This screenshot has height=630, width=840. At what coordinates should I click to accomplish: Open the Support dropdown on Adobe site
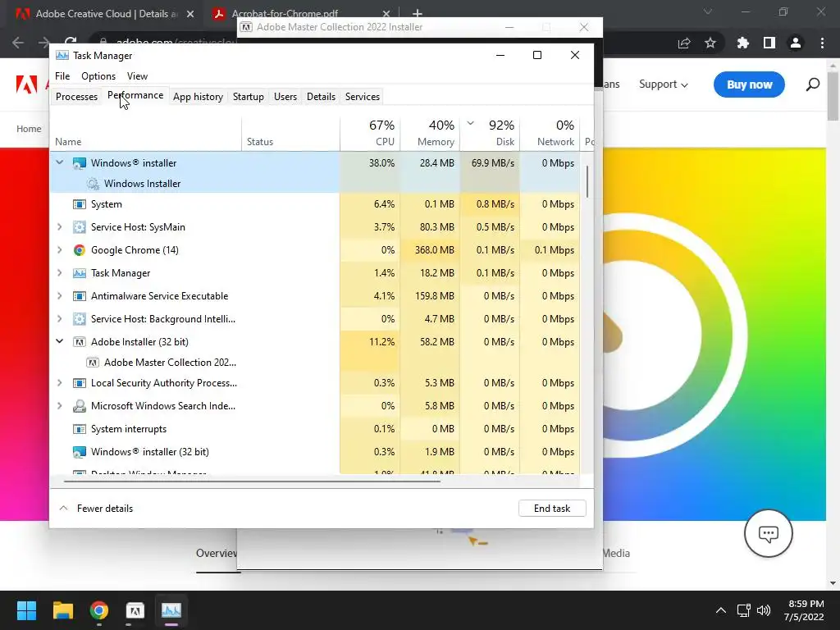663,84
